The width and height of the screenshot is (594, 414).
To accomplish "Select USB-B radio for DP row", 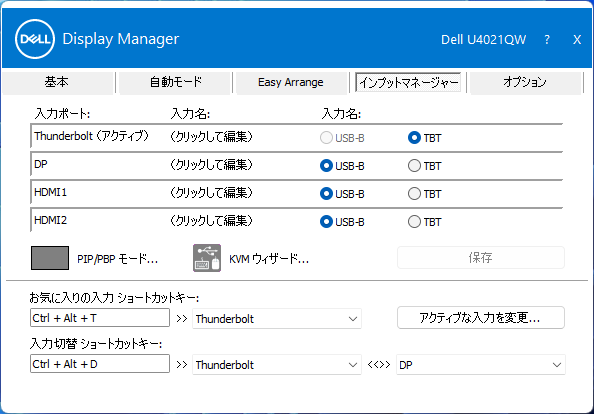I will click(x=326, y=166).
